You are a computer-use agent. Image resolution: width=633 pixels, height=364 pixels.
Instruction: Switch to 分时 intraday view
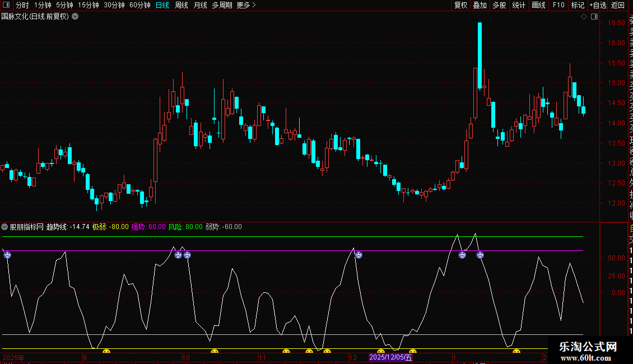[x=22, y=5]
